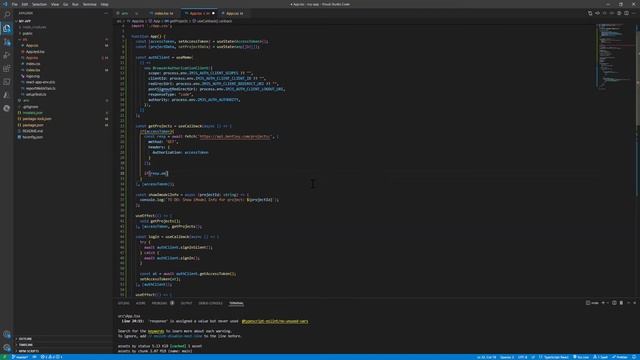
Task: Open the Terminal menu
Action: point(90,4)
